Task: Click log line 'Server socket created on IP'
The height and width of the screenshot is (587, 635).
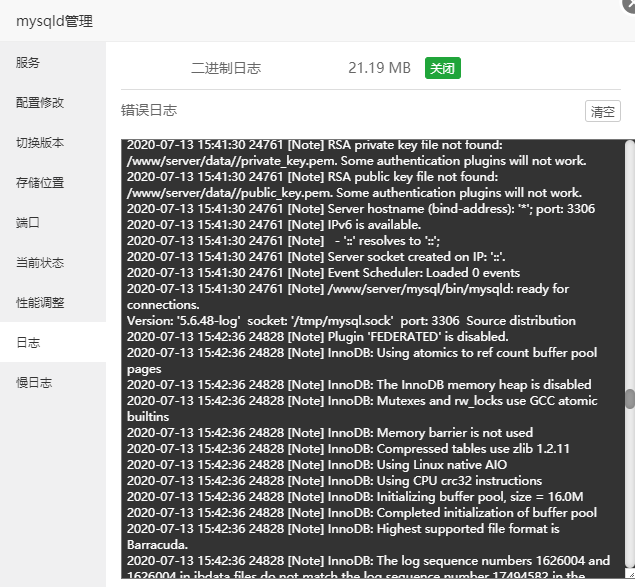Action: 316,257
